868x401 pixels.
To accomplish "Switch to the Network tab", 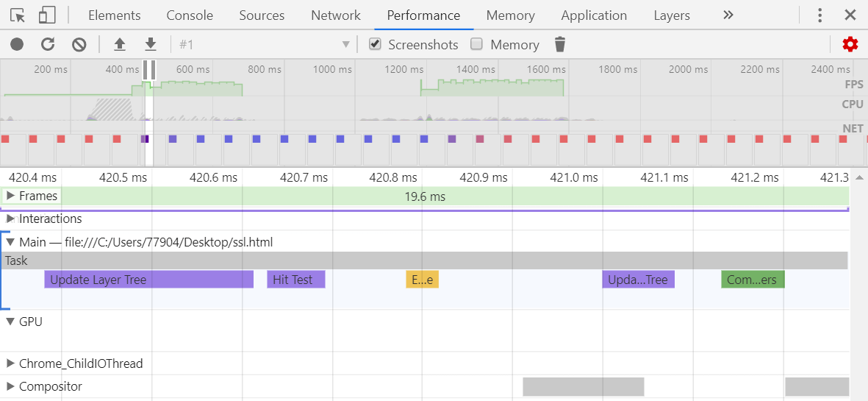I will click(x=335, y=15).
